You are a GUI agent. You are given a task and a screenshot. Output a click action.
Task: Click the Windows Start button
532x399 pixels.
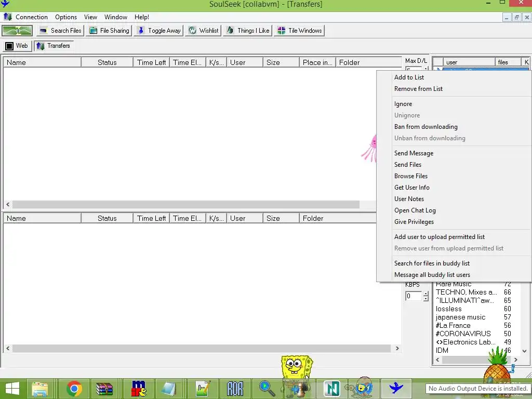tap(12, 389)
